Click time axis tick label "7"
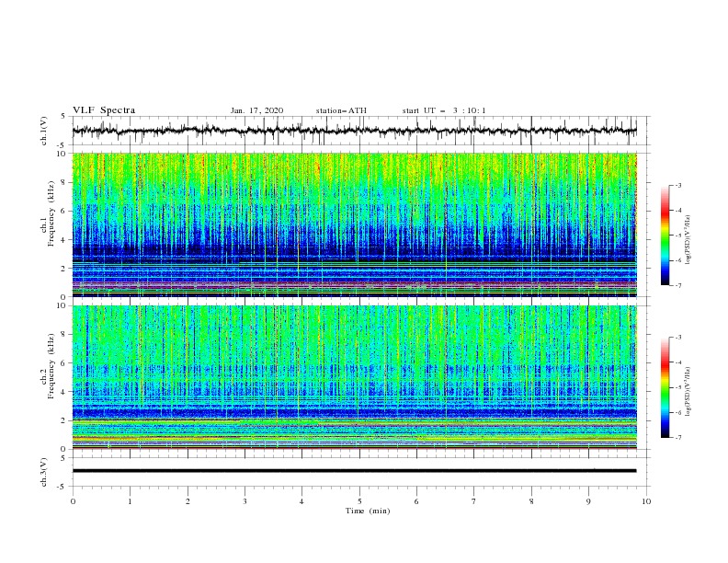728x563 pixels. tap(474, 501)
